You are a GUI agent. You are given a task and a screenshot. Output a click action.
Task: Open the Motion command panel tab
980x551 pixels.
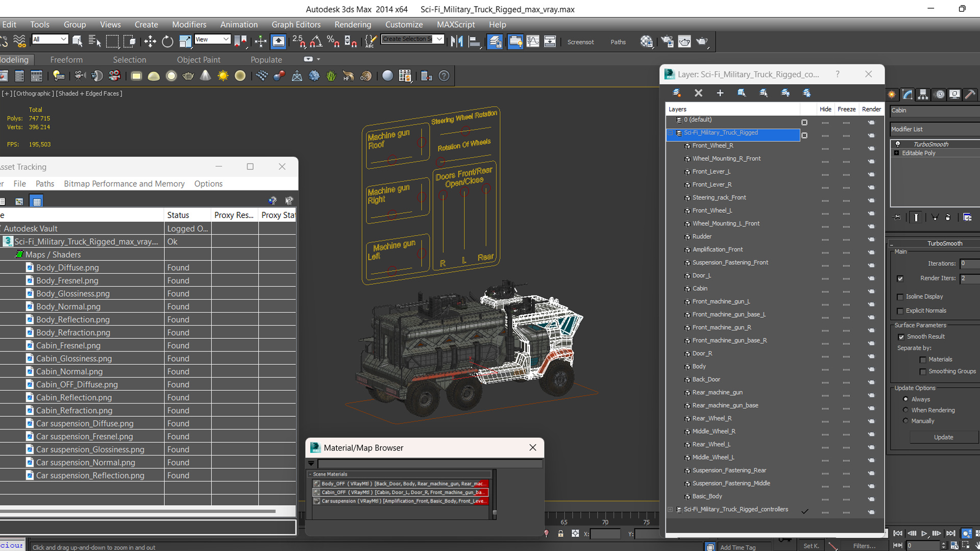pyautogui.click(x=939, y=94)
